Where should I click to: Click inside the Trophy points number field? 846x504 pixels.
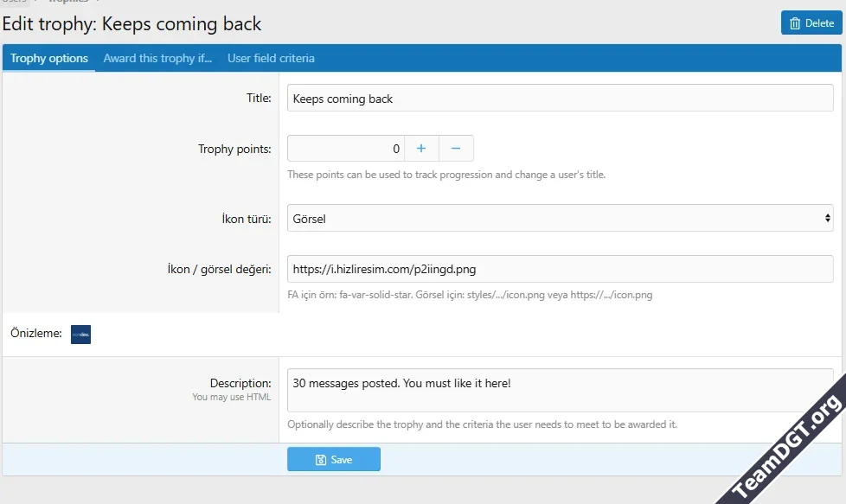pyautogui.click(x=345, y=149)
